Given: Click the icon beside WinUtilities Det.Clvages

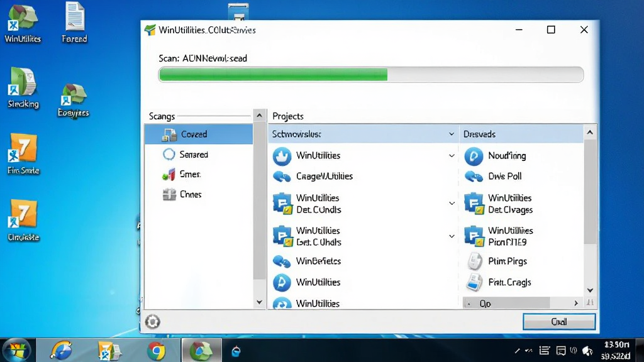Looking at the screenshot, I should click(474, 204).
